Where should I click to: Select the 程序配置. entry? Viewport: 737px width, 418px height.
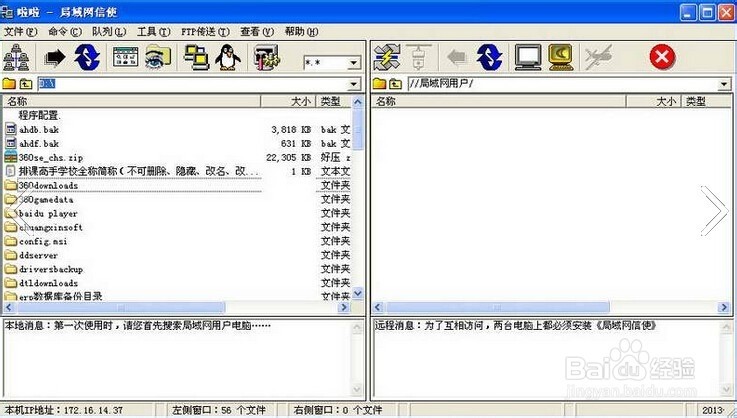(x=39, y=115)
